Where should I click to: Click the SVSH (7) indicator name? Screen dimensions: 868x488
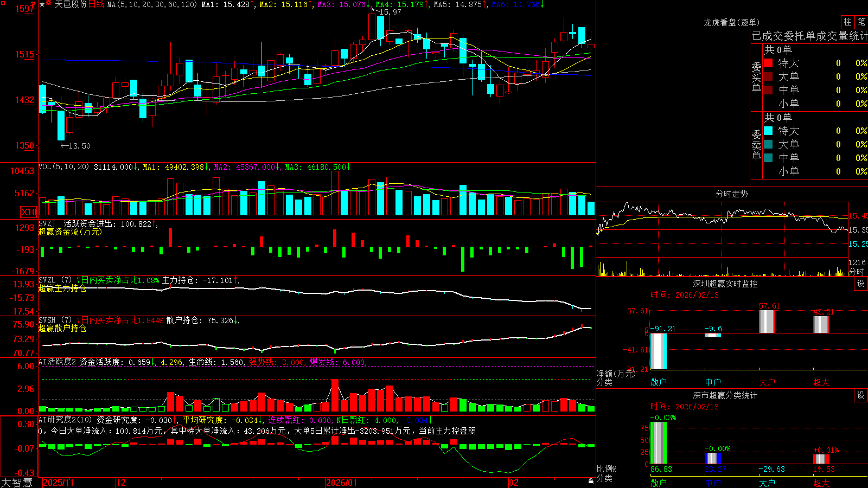pos(55,320)
